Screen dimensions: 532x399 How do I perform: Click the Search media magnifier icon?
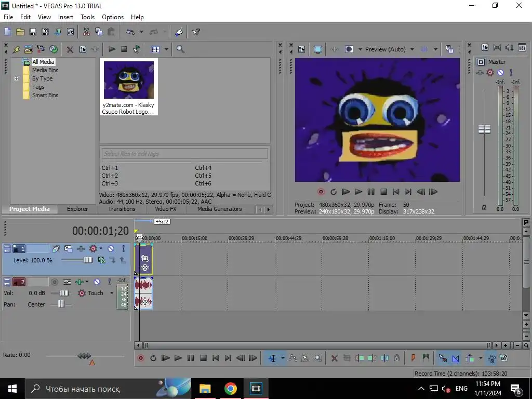click(180, 49)
